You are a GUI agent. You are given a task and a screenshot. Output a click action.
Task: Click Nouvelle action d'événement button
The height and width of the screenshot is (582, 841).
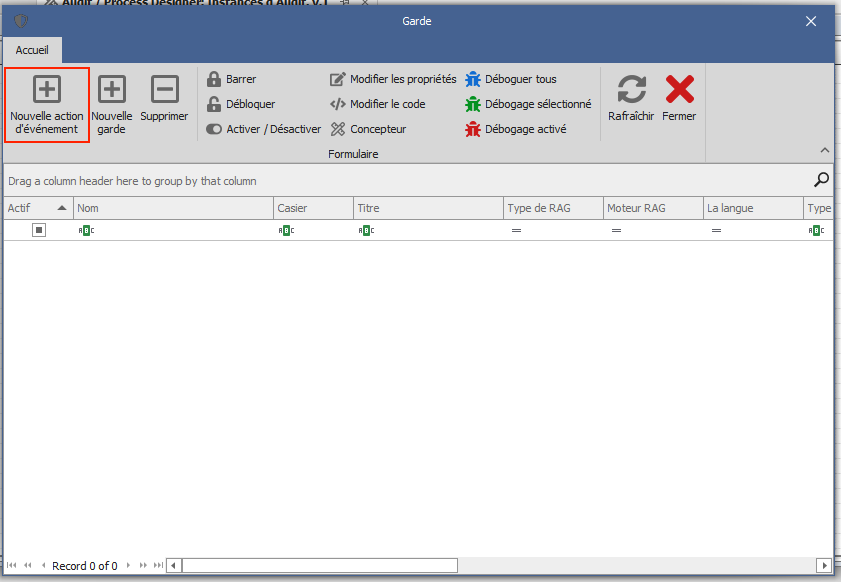(x=47, y=105)
